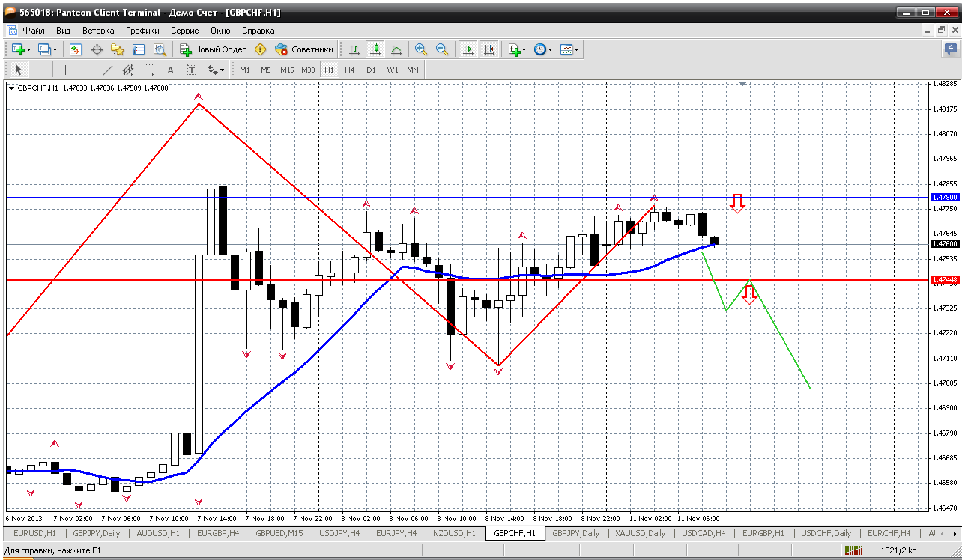Screen dimensions: 965x560
Task: Select the arrow cursor tool
Action: pos(19,70)
